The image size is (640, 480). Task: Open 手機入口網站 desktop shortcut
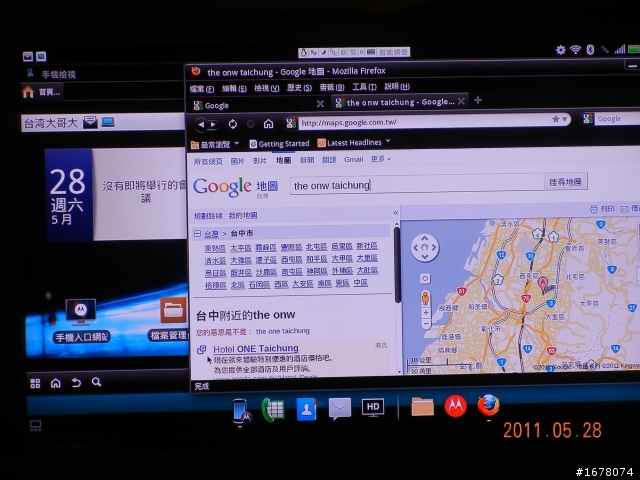pos(81,321)
